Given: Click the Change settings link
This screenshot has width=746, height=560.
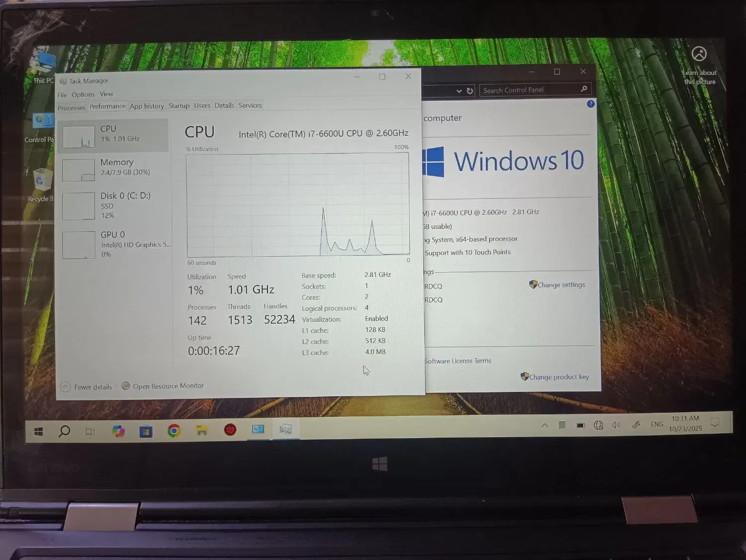Looking at the screenshot, I should (x=561, y=285).
